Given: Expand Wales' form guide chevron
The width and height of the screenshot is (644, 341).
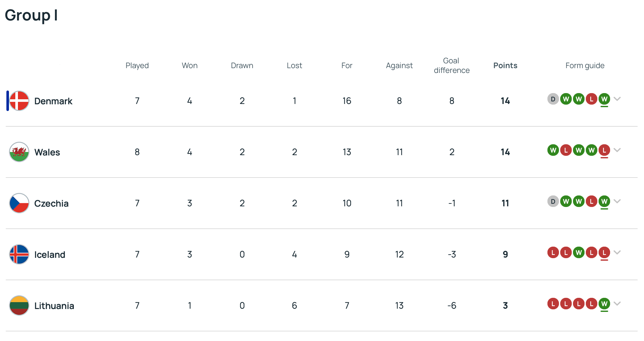Looking at the screenshot, I should (617, 150).
